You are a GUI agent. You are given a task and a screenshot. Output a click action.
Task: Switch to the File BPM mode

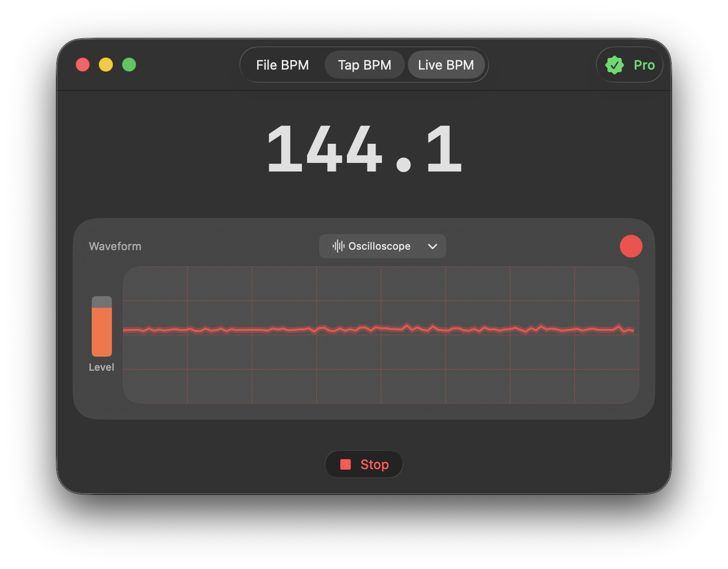click(x=282, y=65)
